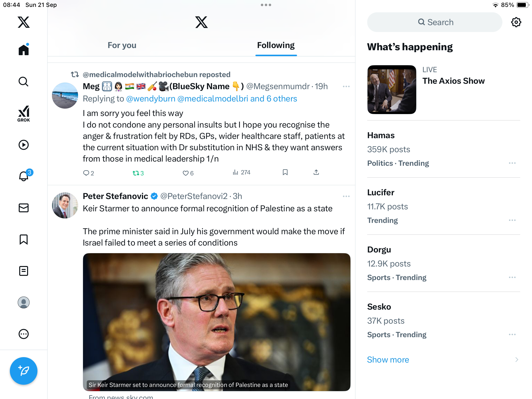Viewport: 532px width, 399px height.
Task: Select the Following tab
Action: (276, 45)
